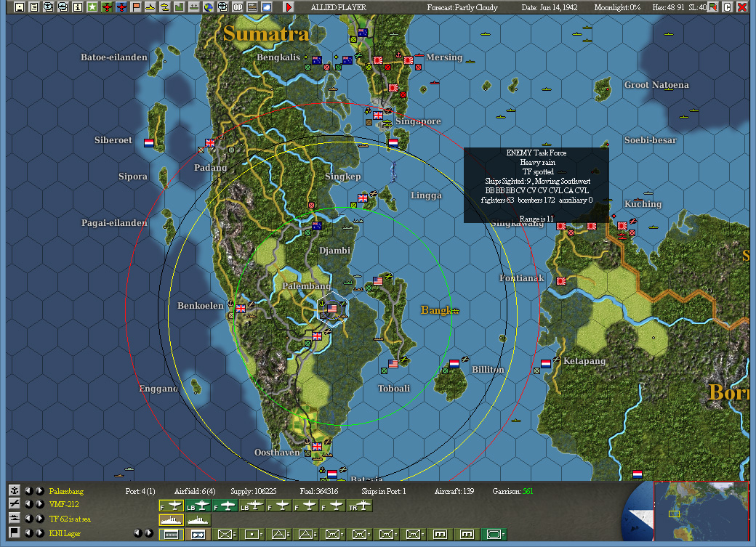
Task: Click the orange flag toolbar icon
Action: (136, 7)
